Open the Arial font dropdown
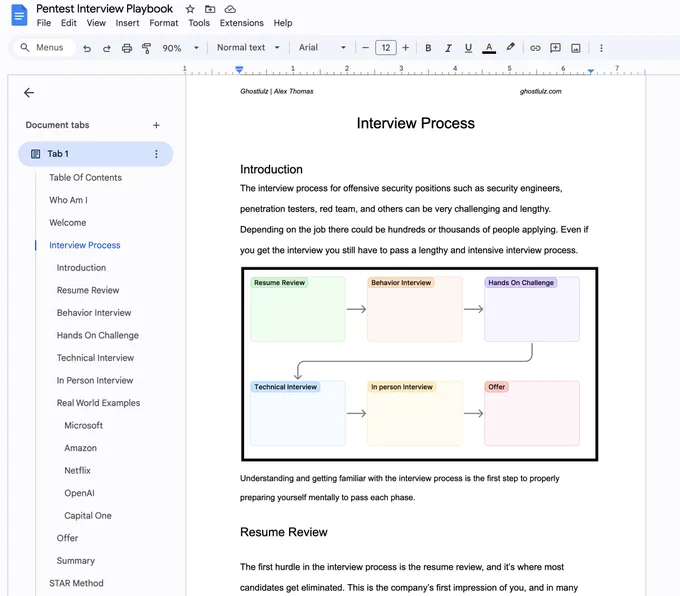Image resolution: width=680 pixels, height=596 pixels. (322, 47)
